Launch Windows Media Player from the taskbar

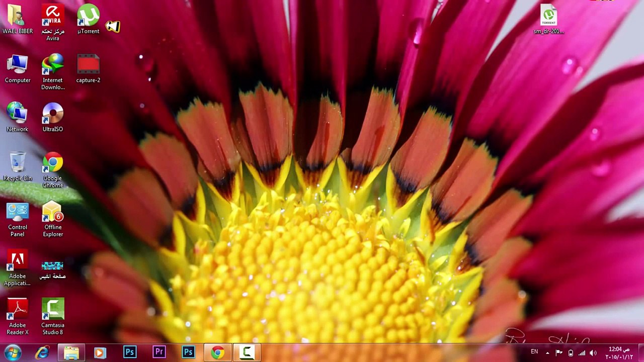point(100,353)
